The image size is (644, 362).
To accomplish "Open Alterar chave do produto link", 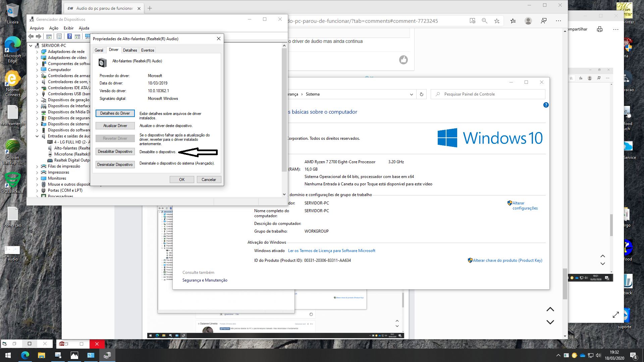I will pos(507,260).
